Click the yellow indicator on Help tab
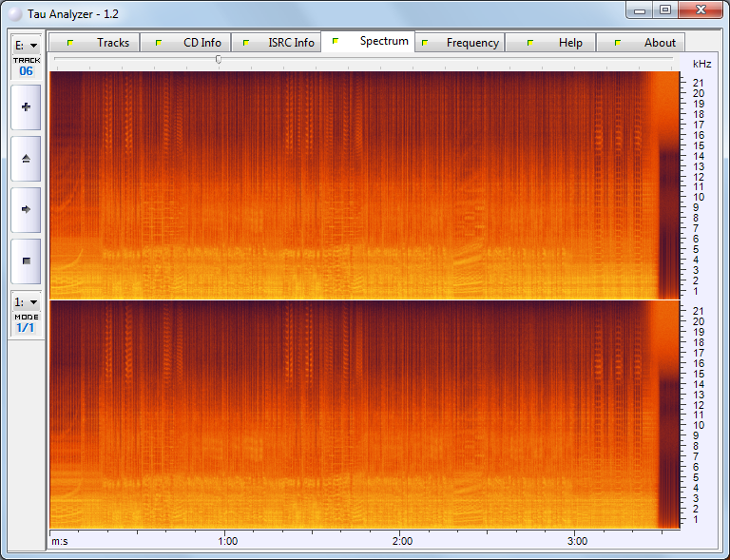The width and height of the screenshot is (730, 560). pos(530,43)
